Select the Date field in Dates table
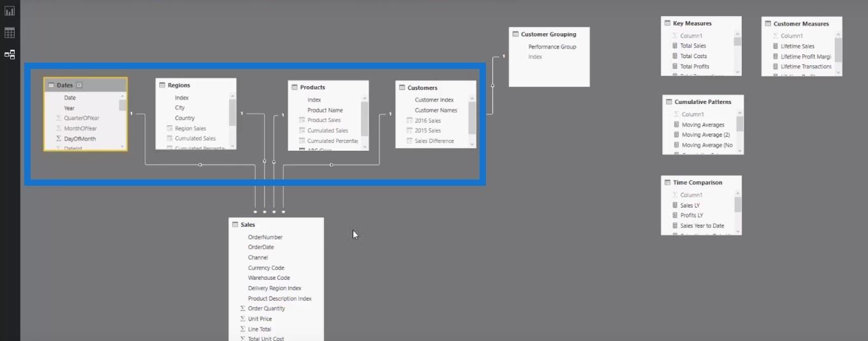This screenshot has width=868, height=341. (x=70, y=98)
